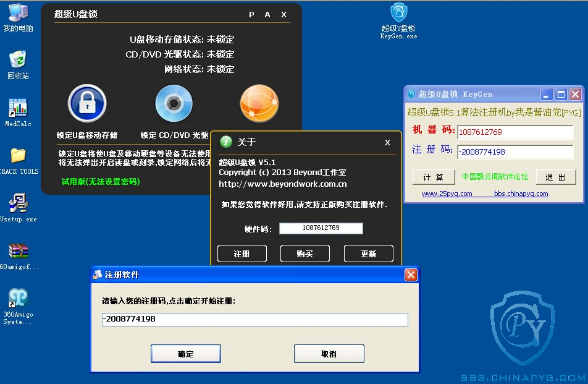Image resolution: width=588 pixels, height=384 pixels.
Task: Open the CRACK TOOLS folder
Action: click(x=19, y=161)
